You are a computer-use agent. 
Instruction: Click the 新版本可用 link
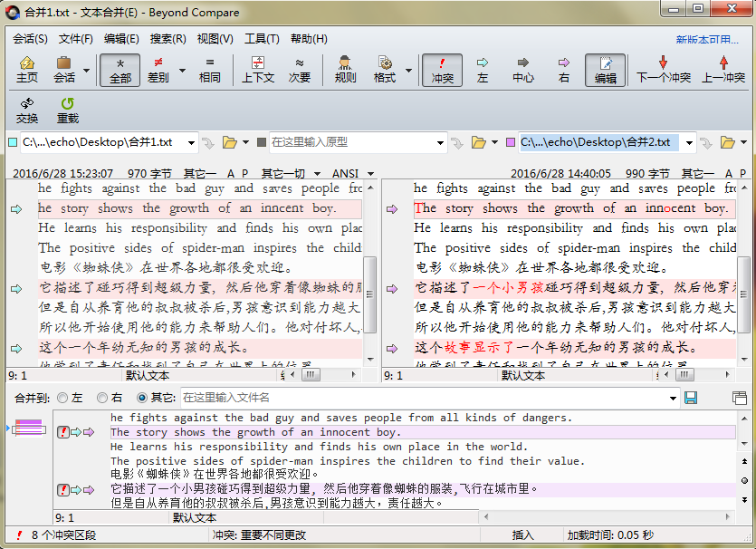[714, 39]
